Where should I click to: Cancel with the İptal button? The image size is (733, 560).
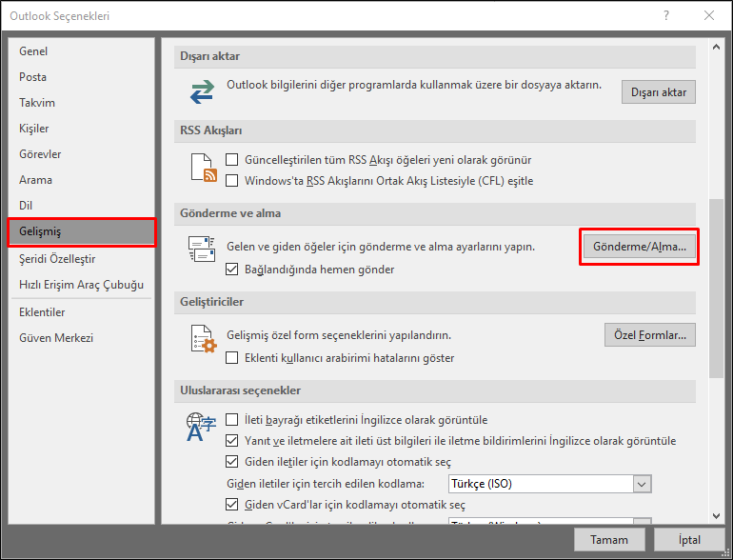pyautogui.click(x=689, y=540)
